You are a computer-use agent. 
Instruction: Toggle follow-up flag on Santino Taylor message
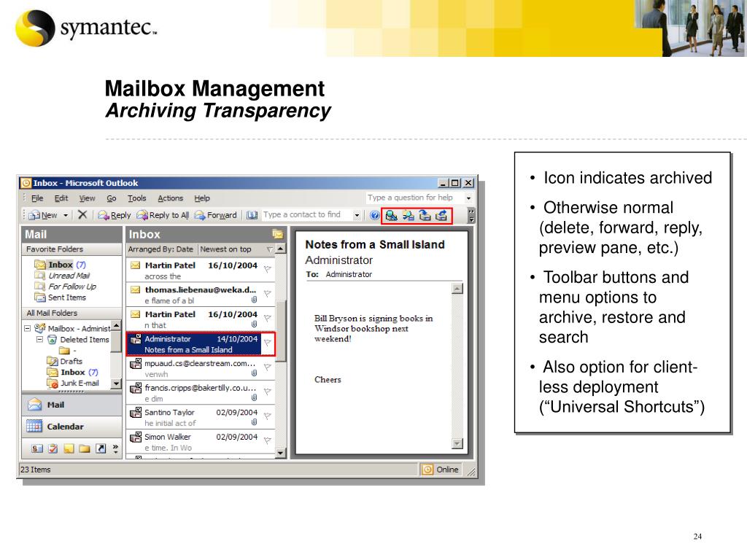(268, 416)
